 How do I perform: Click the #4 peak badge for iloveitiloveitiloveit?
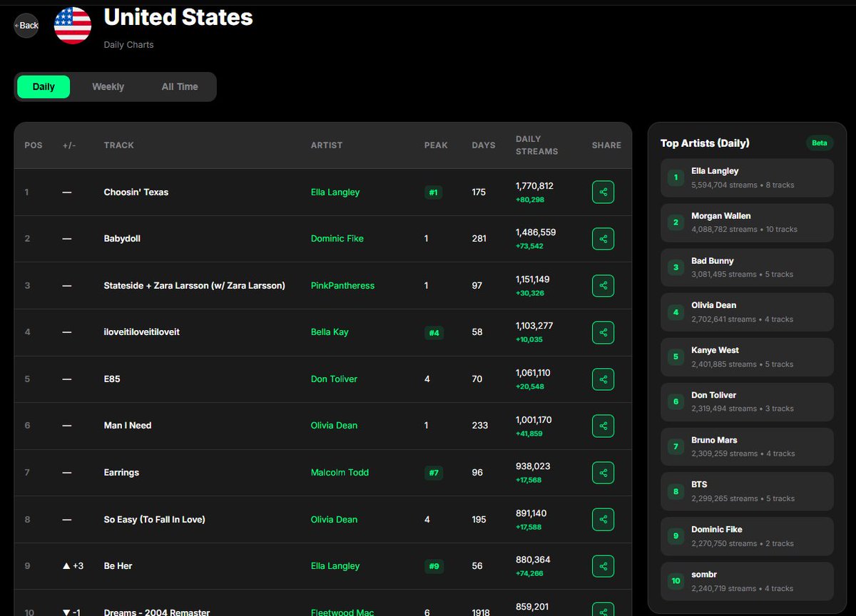434,332
